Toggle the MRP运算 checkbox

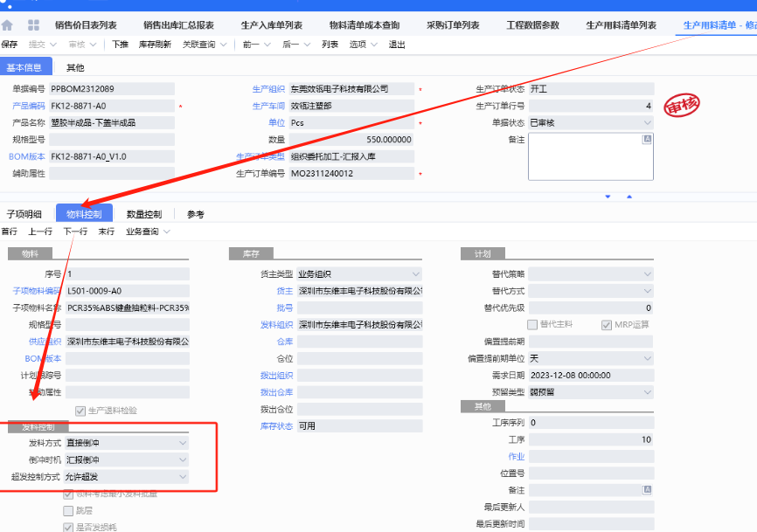pos(607,325)
